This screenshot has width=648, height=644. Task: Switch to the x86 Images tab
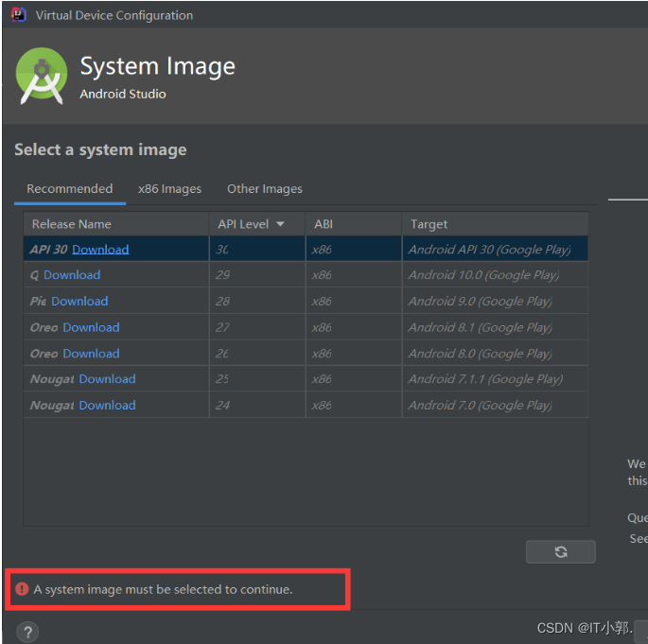click(169, 189)
